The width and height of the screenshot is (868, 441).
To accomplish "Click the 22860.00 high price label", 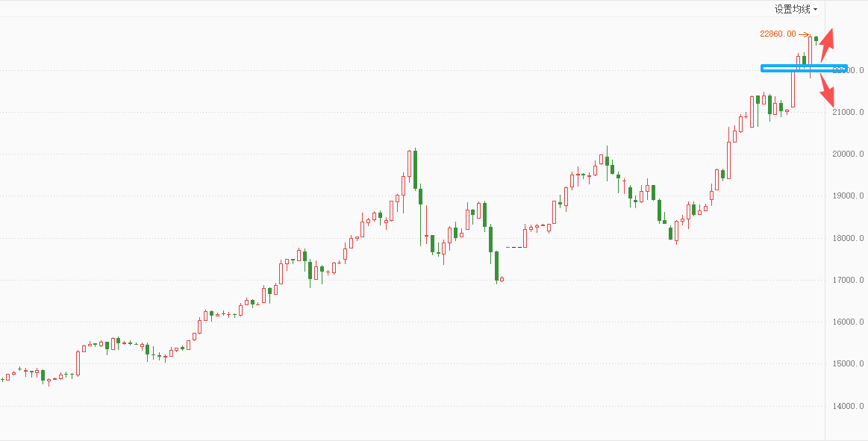I will click(x=778, y=34).
